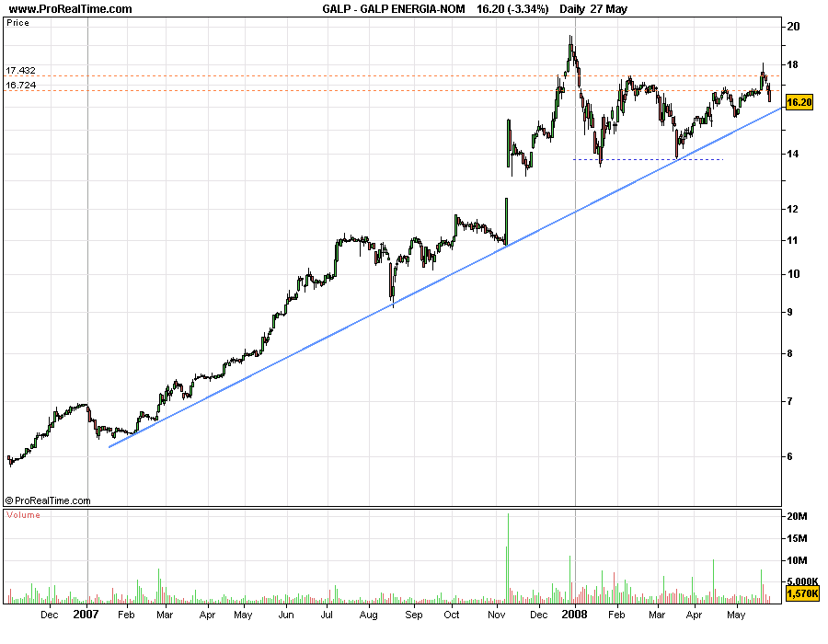Click the Daily 27 May timeframe label

(x=593, y=9)
